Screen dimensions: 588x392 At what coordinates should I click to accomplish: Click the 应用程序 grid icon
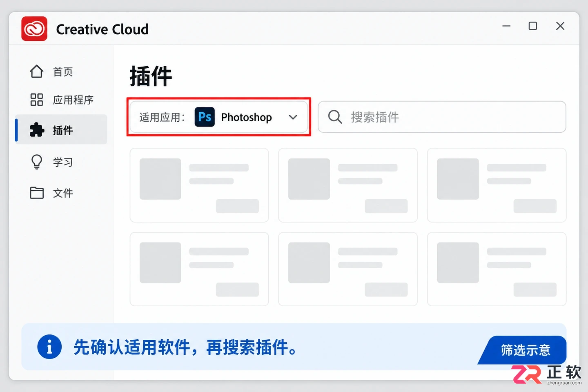click(x=36, y=100)
